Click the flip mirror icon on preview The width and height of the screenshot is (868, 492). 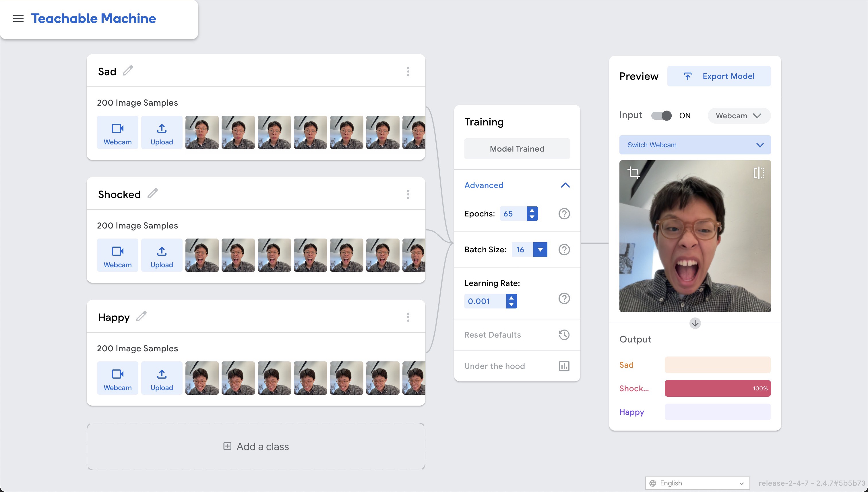click(759, 173)
